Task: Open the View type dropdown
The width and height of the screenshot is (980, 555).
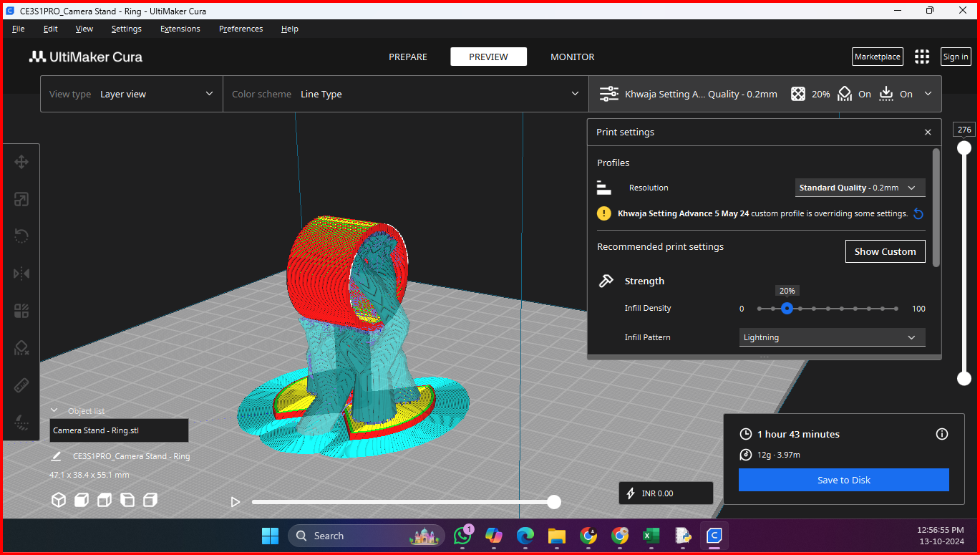Action: point(132,94)
